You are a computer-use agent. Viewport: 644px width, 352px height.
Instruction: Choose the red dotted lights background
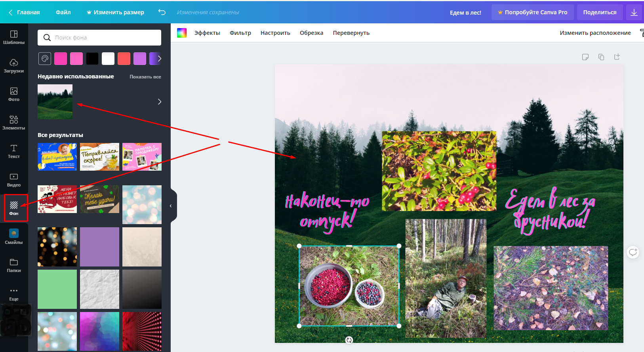[142, 331]
